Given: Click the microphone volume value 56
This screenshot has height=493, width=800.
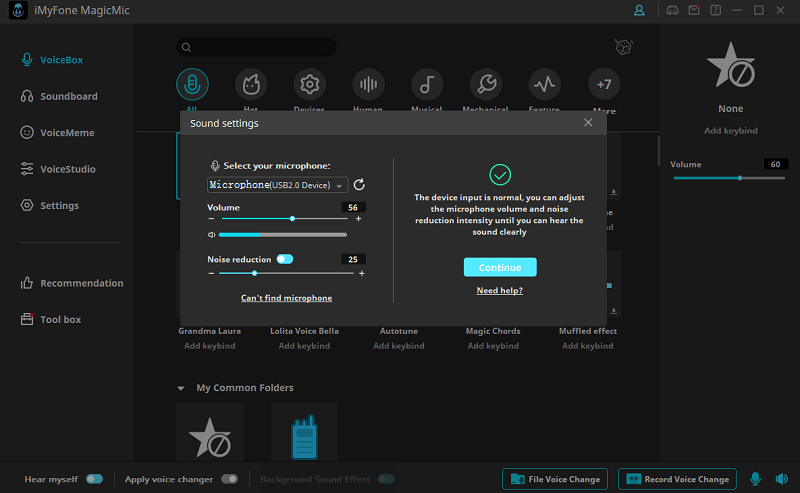Looking at the screenshot, I should click(353, 207).
